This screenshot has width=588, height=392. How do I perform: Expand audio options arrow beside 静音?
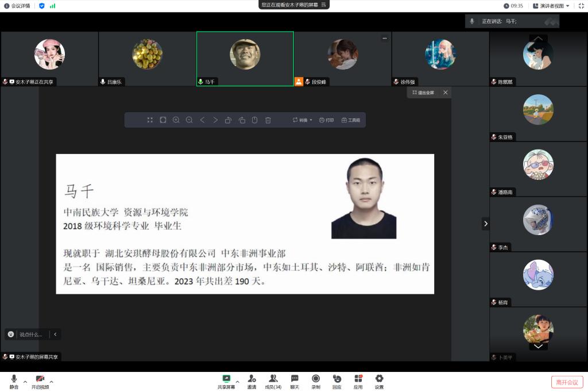tap(25, 381)
